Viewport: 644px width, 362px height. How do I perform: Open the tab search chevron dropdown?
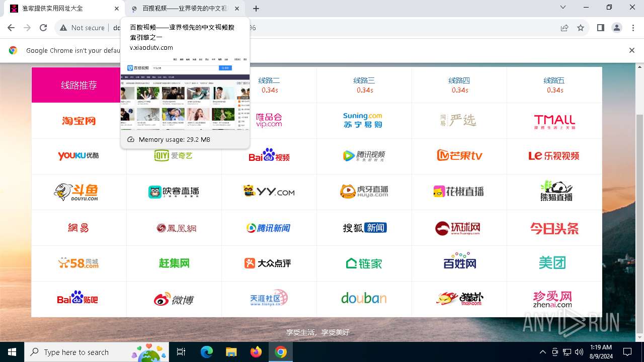(x=563, y=8)
